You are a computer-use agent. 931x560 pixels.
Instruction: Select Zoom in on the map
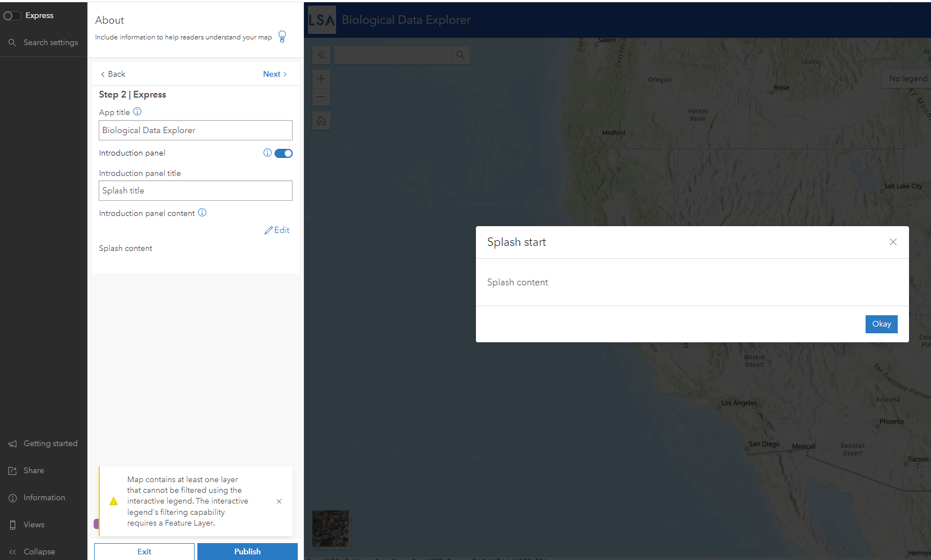pos(321,79)
